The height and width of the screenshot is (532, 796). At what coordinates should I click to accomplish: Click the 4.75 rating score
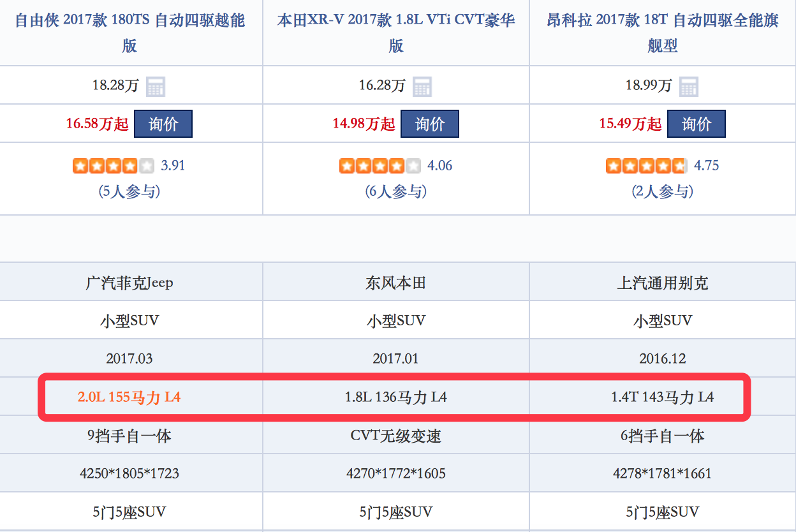(x=707, y=166)
